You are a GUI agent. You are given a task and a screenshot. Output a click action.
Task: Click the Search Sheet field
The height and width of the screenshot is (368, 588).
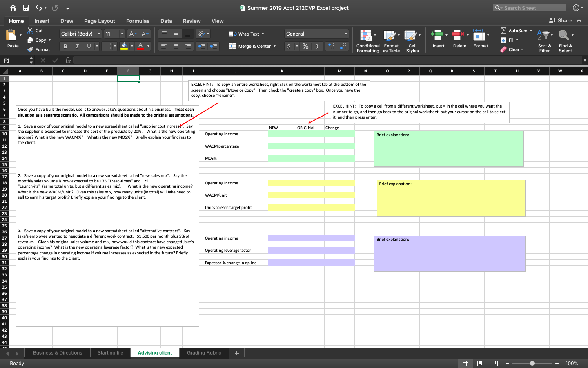pyautogui.click(x=530, y=8)
